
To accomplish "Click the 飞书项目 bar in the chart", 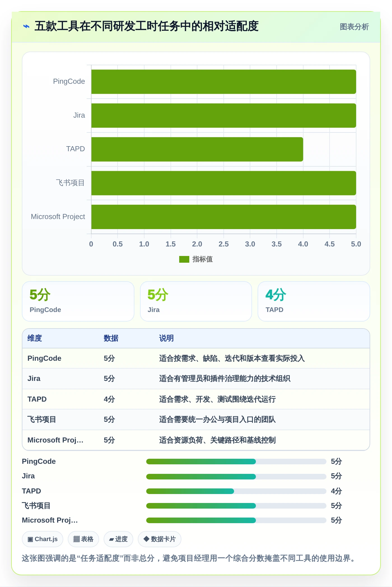I will [224, 183].
